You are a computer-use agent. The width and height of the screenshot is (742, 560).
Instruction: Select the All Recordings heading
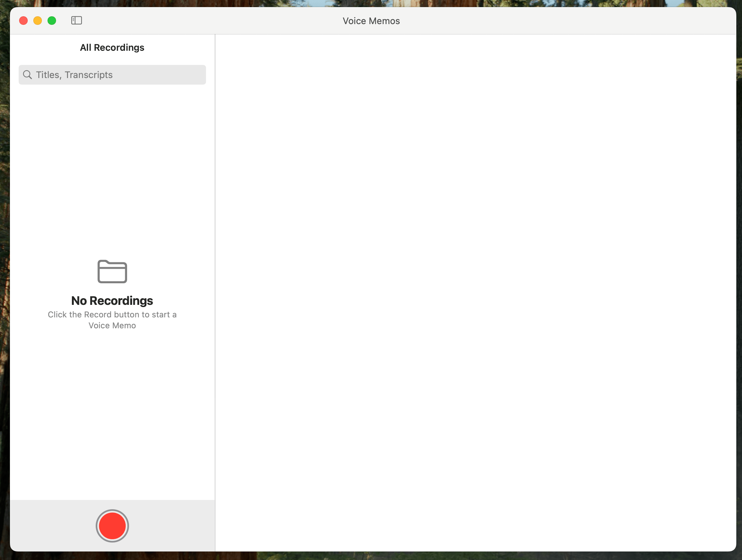coord(112,47)
